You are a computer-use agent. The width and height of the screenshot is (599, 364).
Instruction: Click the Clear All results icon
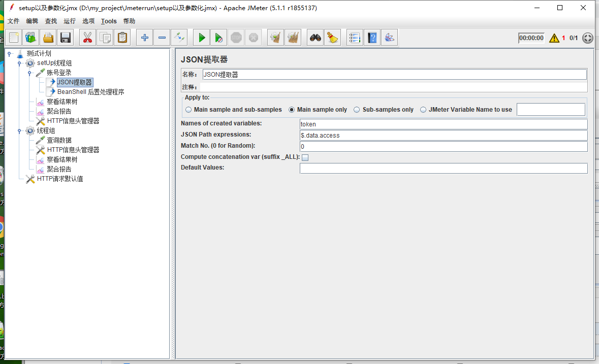coord(293,38)
